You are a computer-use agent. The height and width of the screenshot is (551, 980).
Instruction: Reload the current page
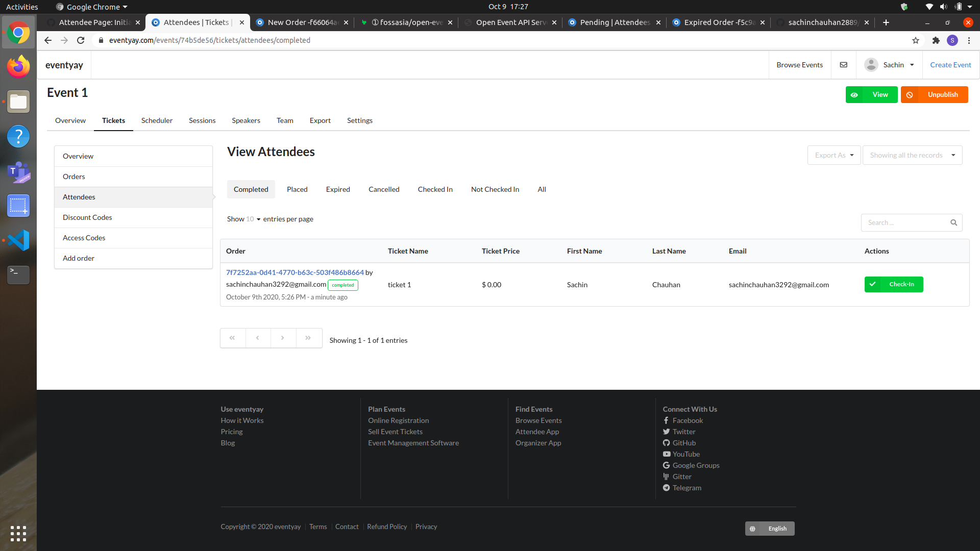pos(81,40)
